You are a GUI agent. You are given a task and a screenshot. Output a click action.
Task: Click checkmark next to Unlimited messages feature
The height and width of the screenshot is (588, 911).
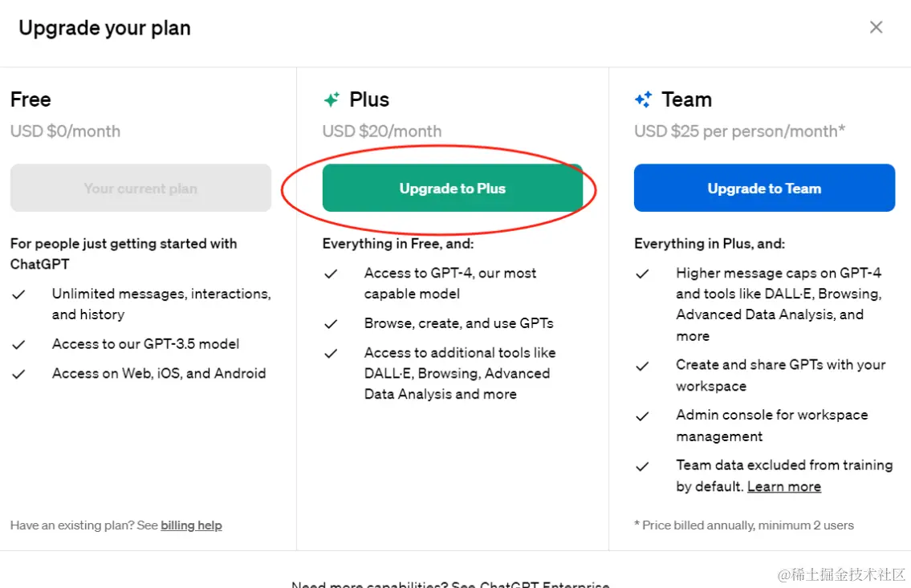point(18,294)
